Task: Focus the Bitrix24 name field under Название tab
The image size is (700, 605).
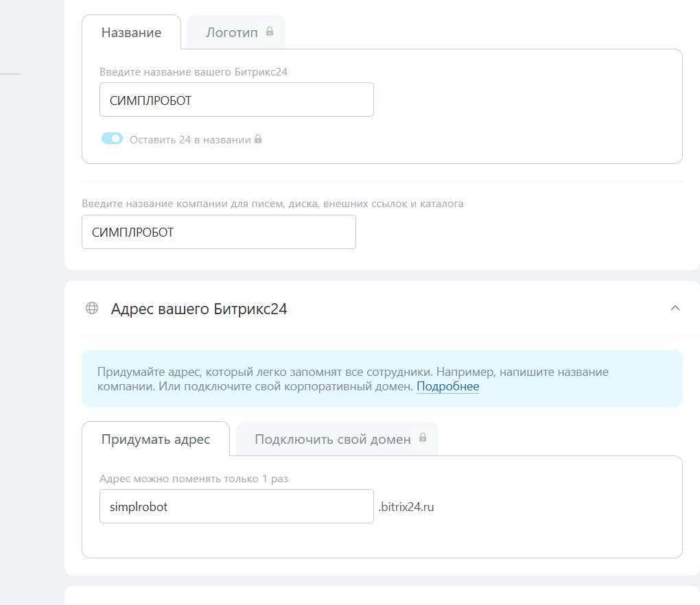Action: [x=236, y=100]
